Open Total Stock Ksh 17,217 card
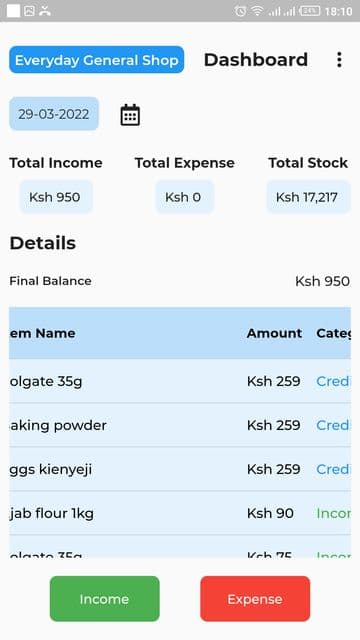 308,197
